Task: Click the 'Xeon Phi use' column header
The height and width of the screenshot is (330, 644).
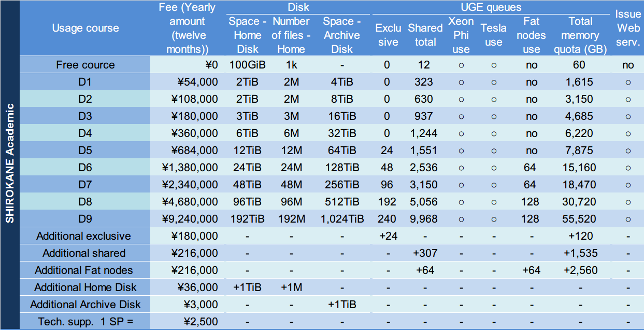Action: point(461,35)
